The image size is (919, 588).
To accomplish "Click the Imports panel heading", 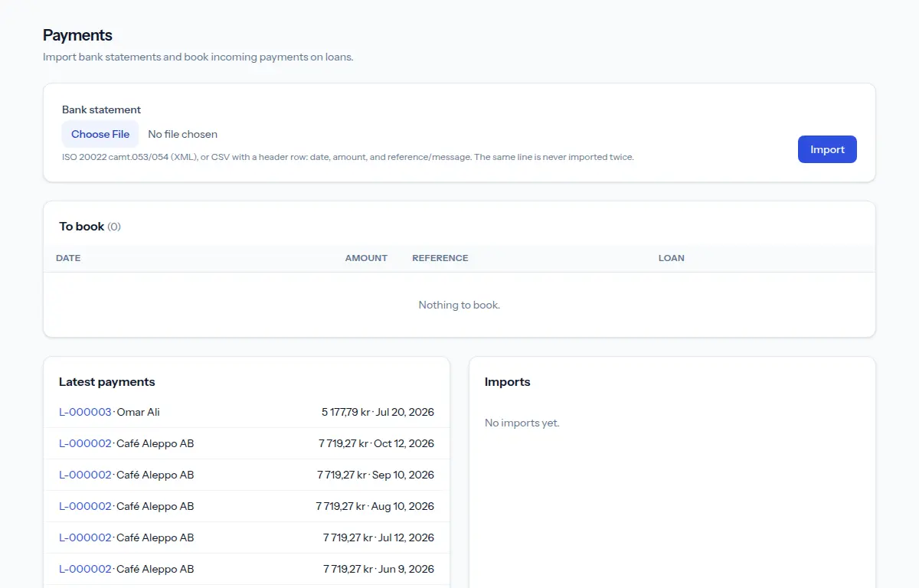I will tap(508, 382).
